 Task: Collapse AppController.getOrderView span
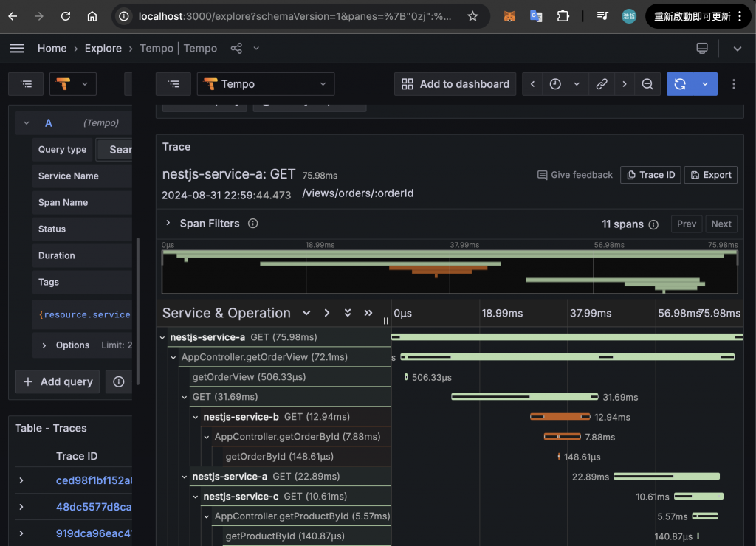tap(173, 358)
